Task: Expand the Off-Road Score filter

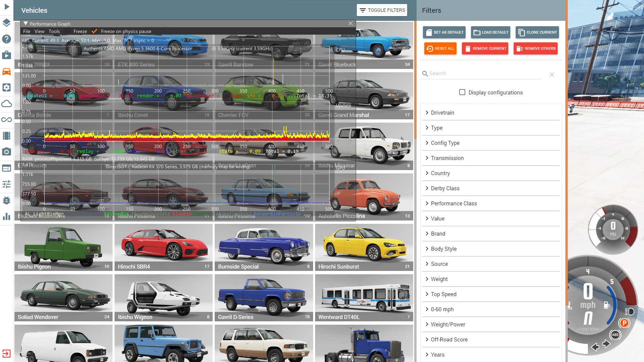Action: pos(491,339)
